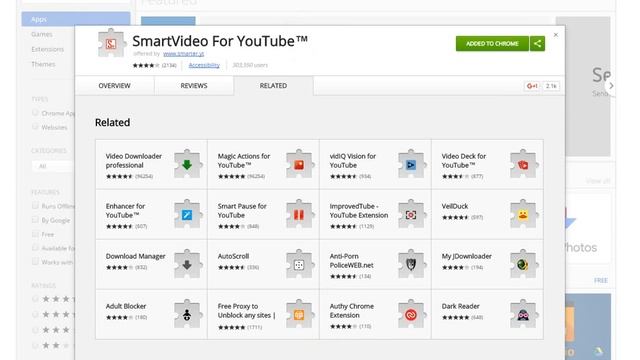Select the Websites type radio button
The height and width of the screenshot is (360, 640).
click(x=35, y=127)
